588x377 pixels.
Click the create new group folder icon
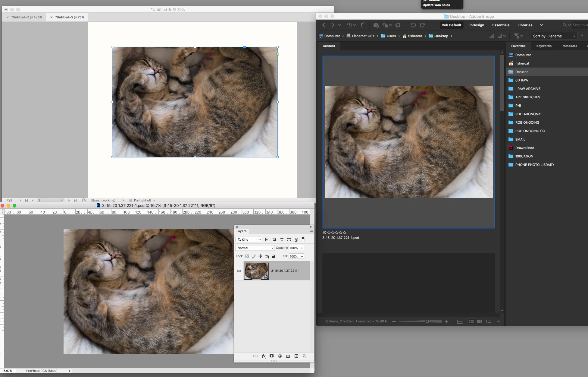point(288,356)
